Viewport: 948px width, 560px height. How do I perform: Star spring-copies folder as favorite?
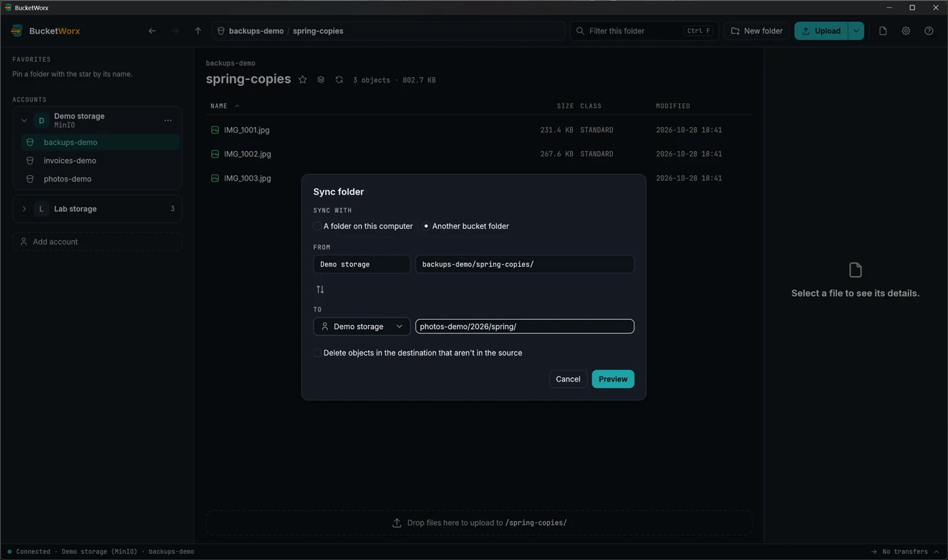pos(303,80)
